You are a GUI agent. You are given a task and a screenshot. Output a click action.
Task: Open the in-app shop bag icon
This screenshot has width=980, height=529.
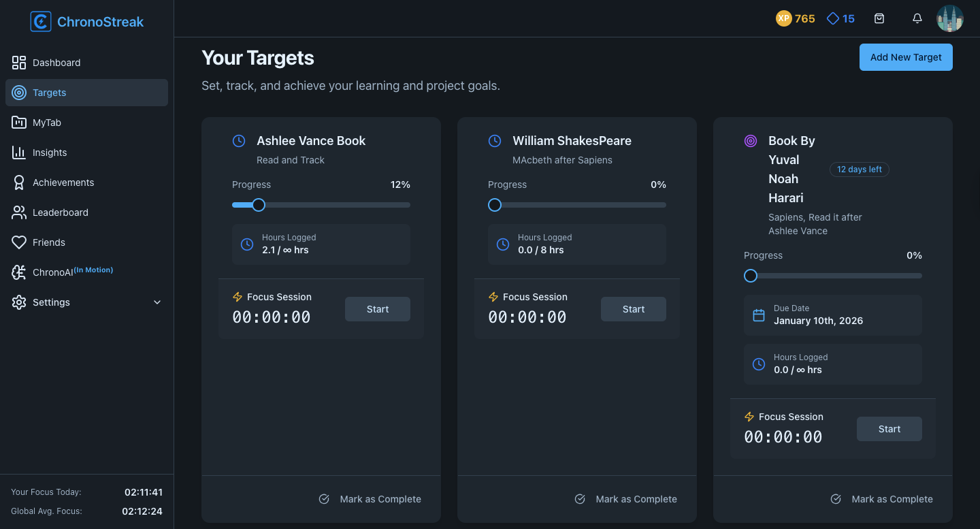point(879,18)
